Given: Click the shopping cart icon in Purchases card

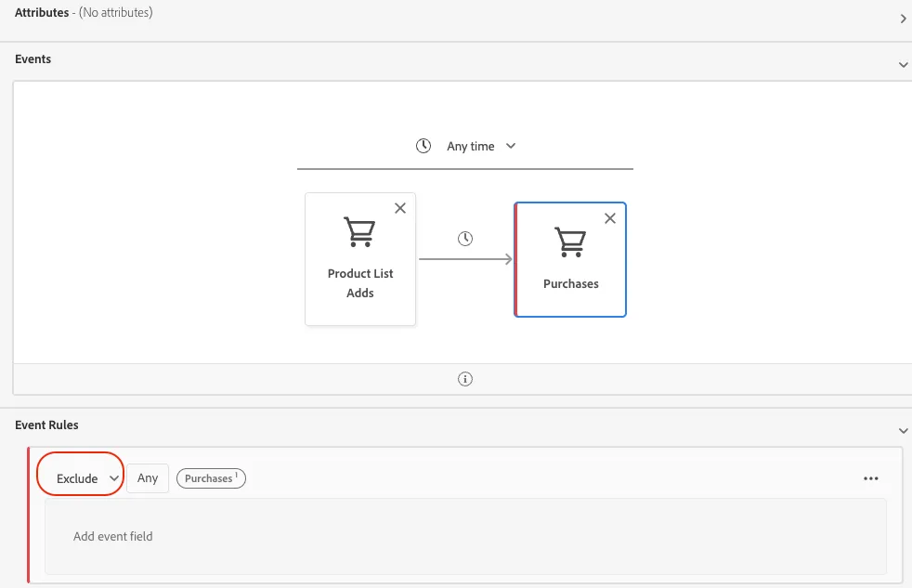Looking at the screenshot, I should tap(570, 242).
